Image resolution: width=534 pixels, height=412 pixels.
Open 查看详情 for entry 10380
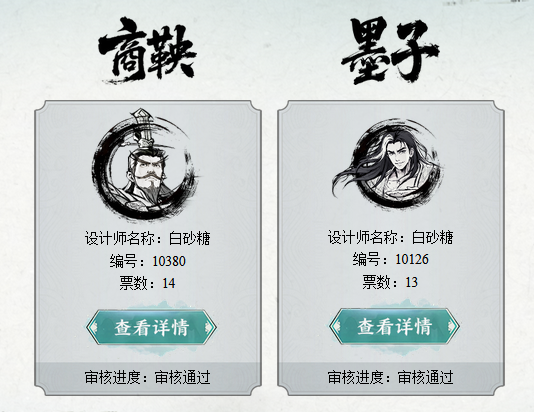151,327
